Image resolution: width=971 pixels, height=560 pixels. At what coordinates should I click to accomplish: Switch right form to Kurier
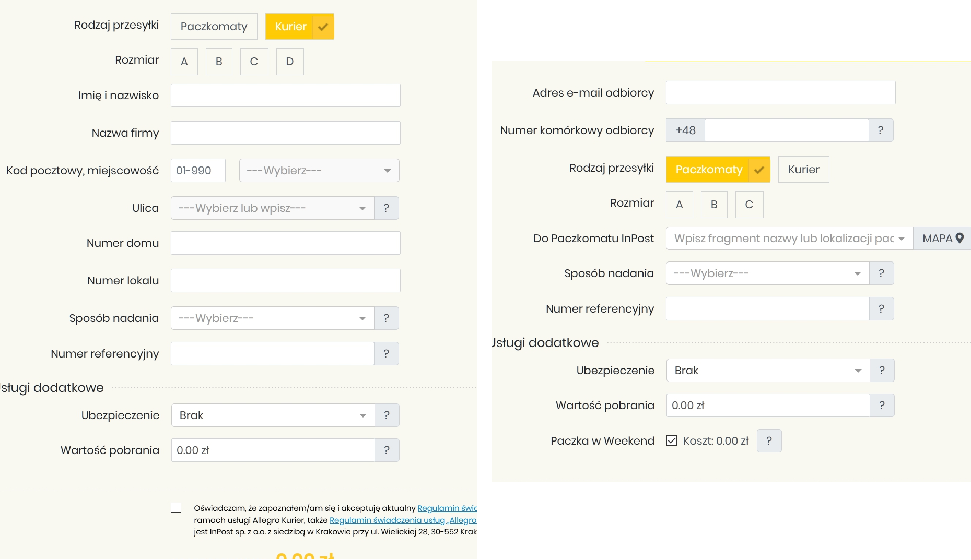tap(803, 170)
